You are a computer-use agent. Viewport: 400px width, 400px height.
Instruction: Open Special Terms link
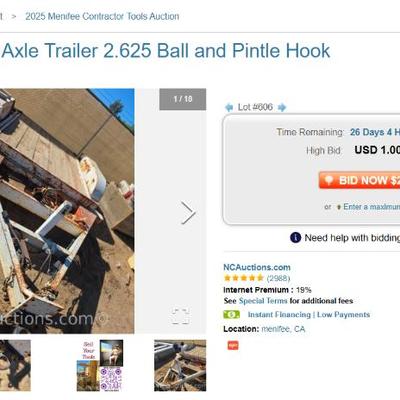263,301
